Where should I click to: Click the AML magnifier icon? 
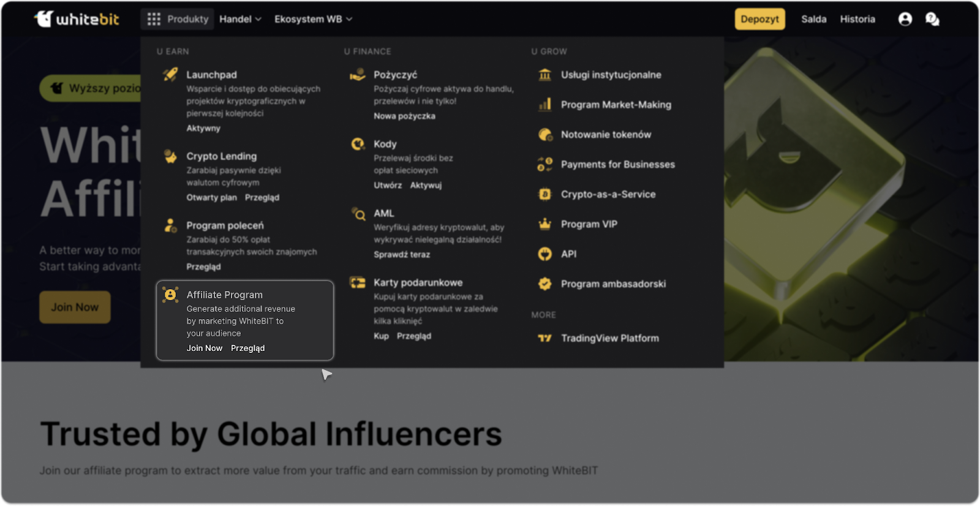click(358, 213)
